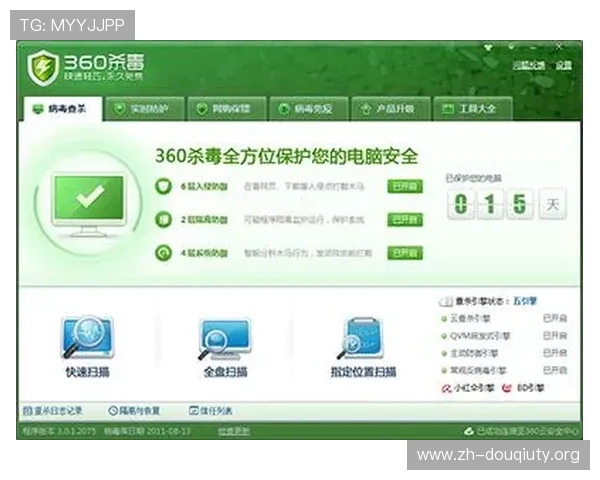Click the 小红伞引擎 red umbrella icon

click(x=447, y=388)
